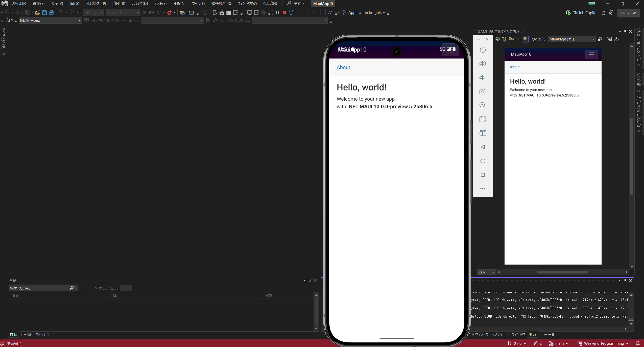
Task: Click the Find in Files folder search icon
Action: pos(182,12)
